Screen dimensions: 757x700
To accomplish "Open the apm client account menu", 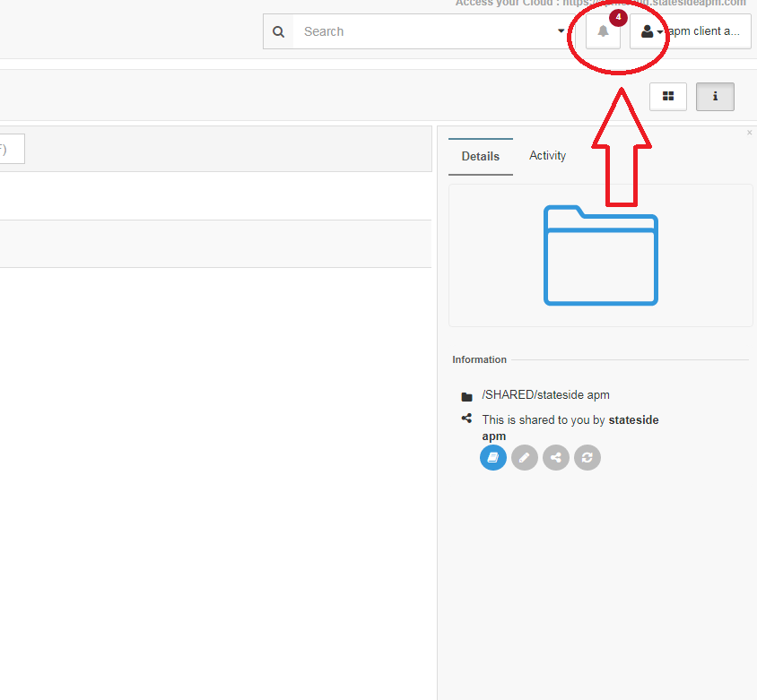I will tap(691, 31).
